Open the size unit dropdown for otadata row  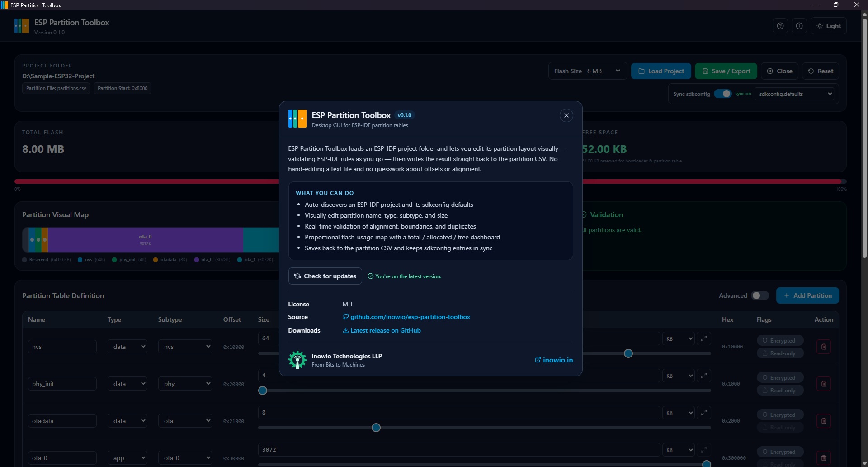pyautogui.click(x=678, y=413)
